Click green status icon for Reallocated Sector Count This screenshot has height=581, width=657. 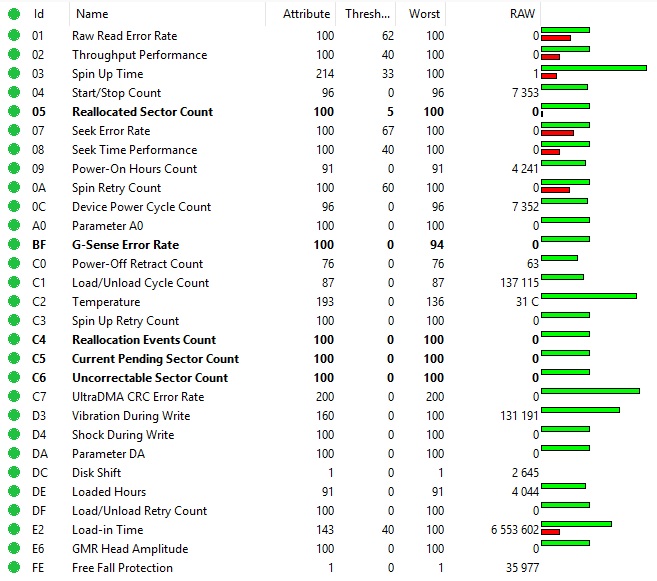pyautogui.click(x=13, y=112)
